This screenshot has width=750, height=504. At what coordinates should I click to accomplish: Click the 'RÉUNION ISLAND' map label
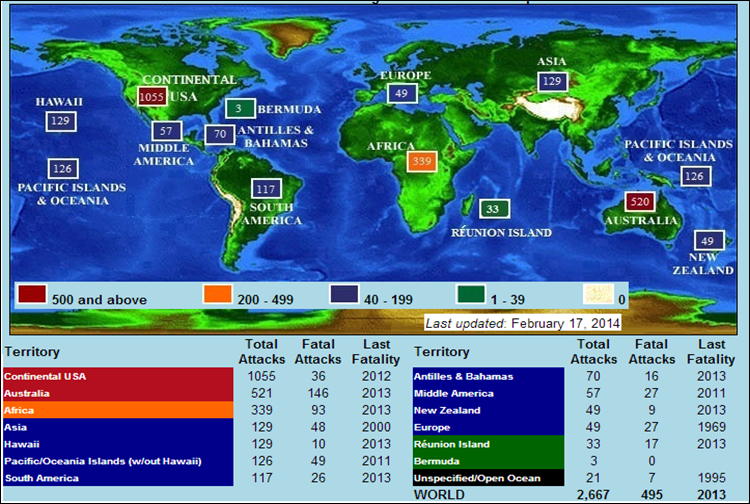click(501, 233)
